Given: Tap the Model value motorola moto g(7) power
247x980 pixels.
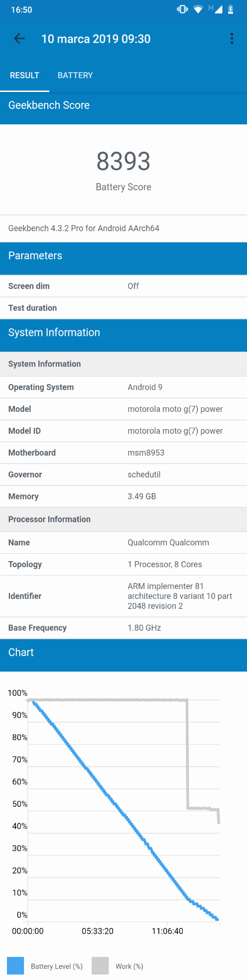Looking at the screenshot, I should click(175, 409).
